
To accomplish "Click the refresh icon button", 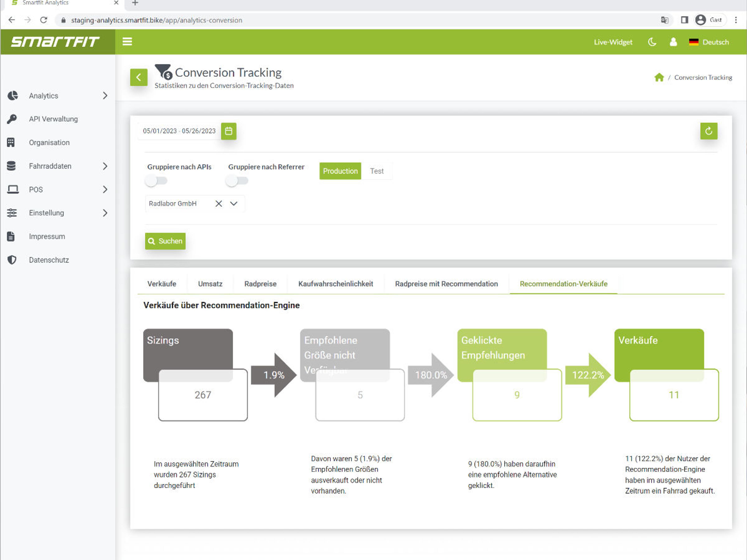I will click(708, 131).
